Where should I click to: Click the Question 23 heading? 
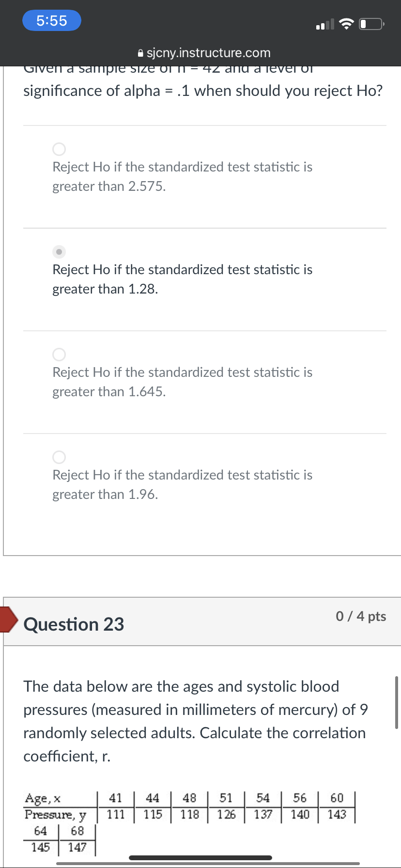tap(74, 624)
